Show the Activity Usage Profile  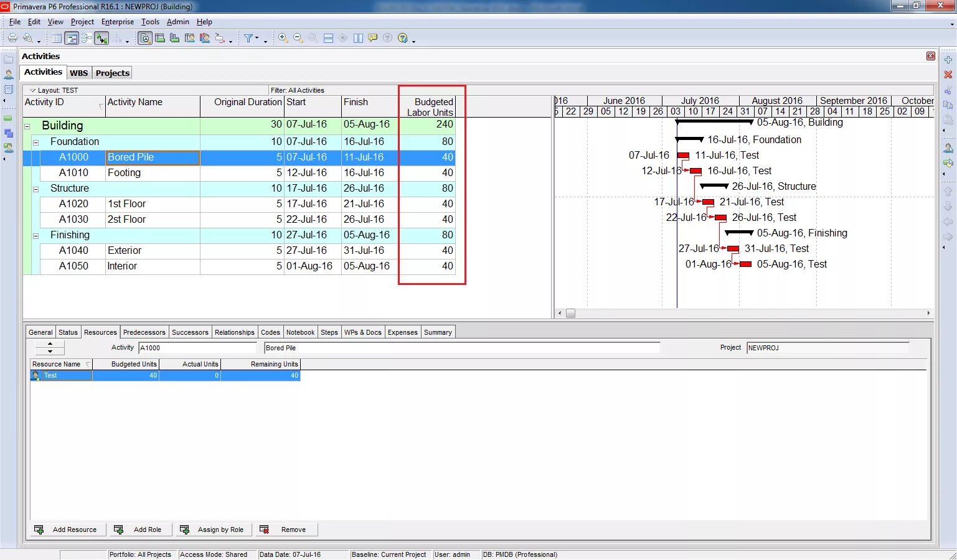[175, 38]
